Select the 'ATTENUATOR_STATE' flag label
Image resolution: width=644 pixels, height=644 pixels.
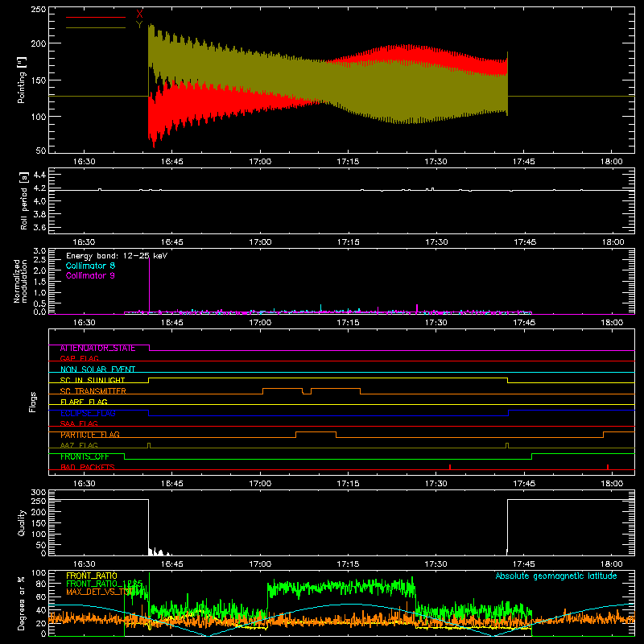[x=97, y=349]
